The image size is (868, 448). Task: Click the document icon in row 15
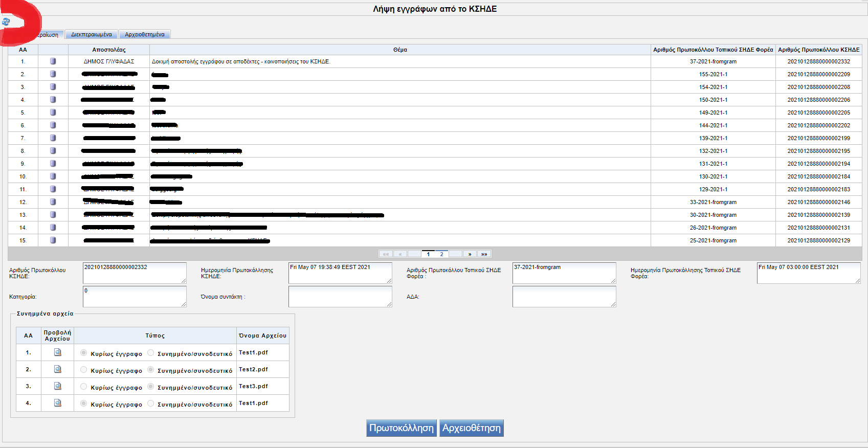(53, 240)
